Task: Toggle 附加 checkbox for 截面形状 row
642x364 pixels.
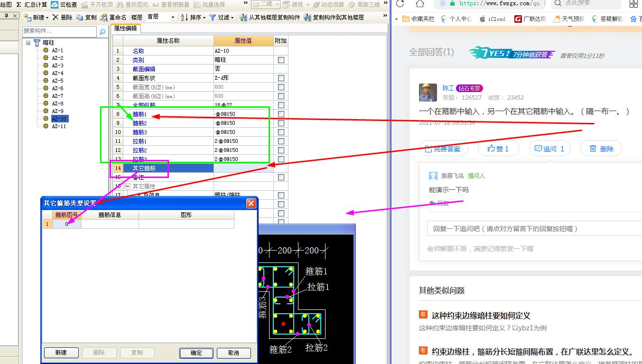Action: (x=281, y=78)
